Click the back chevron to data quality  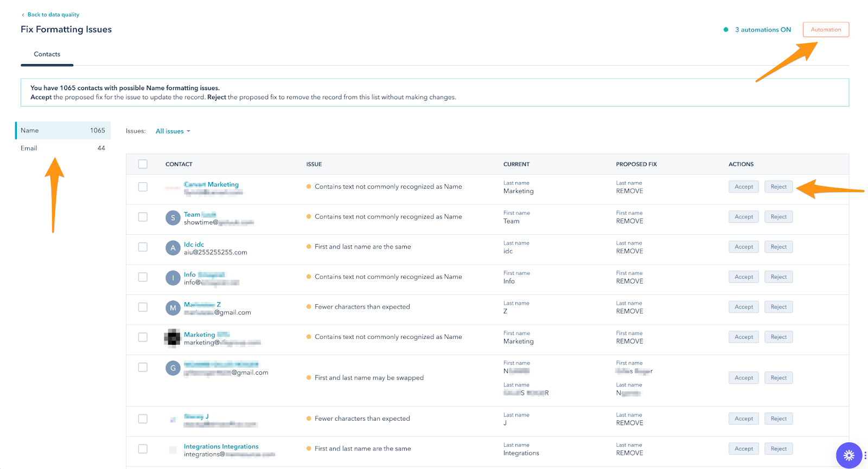(23, 15)
